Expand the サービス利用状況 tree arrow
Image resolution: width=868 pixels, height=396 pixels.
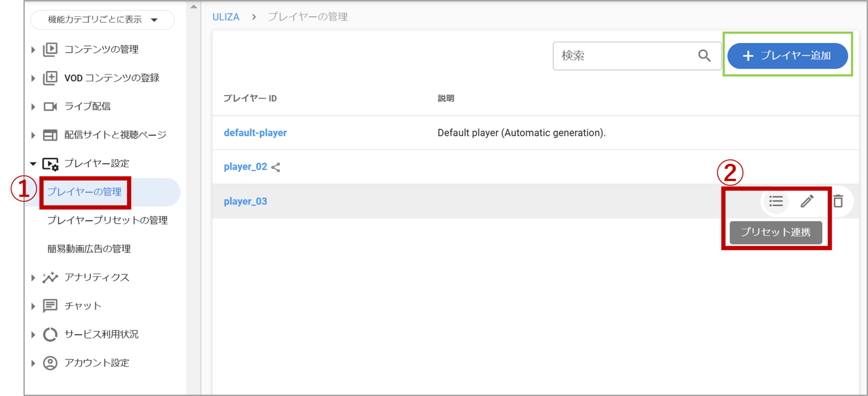click(33, 335)
